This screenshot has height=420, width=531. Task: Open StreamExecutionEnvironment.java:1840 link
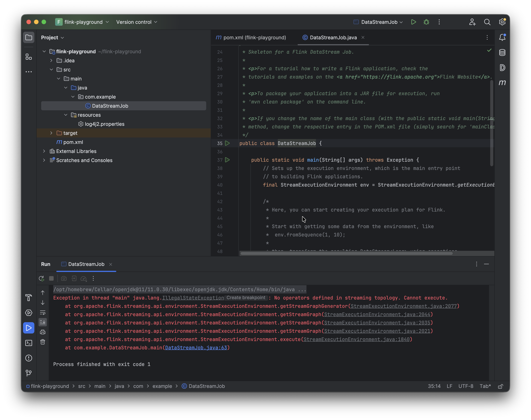tap(357, 339)
